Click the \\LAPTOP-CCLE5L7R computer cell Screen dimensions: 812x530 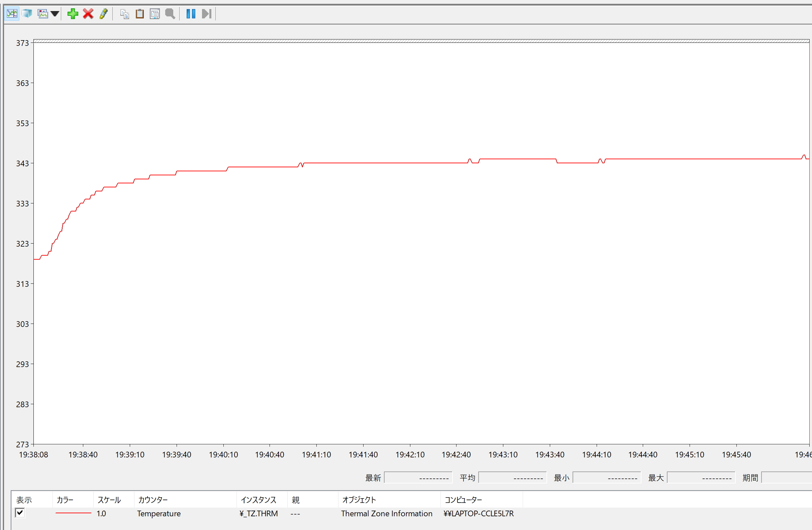(479, 513)
